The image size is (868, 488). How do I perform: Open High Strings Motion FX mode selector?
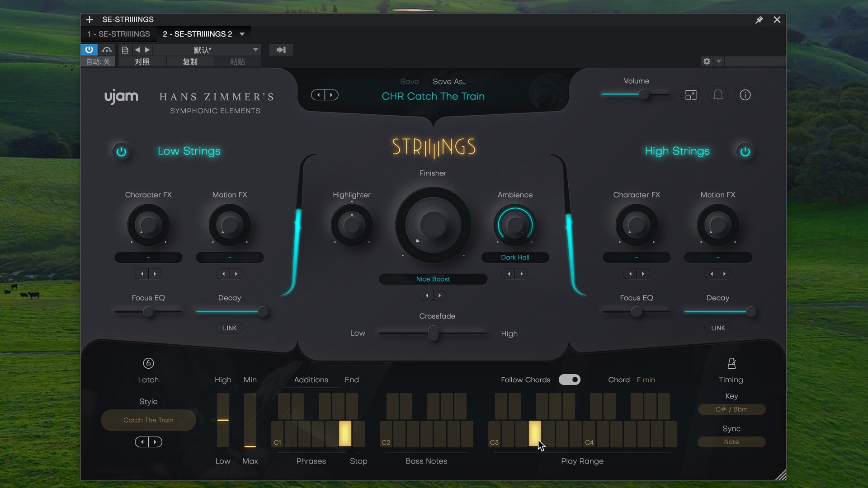coord(718,257)
